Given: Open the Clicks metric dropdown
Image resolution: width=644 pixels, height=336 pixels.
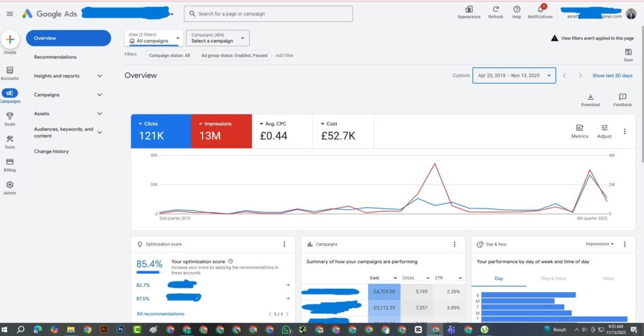Looking at the screenshot, I should pos(160,131).
